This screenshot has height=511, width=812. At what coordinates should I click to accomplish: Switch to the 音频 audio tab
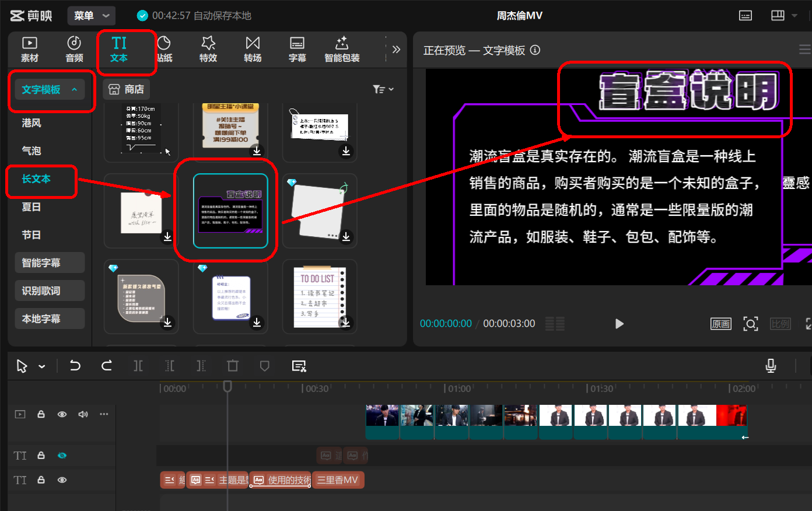click(x=74, y=49)
